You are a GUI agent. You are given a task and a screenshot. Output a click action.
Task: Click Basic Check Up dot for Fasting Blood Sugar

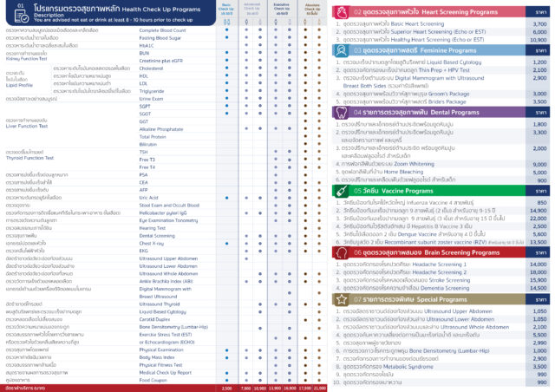click(226, 37)
